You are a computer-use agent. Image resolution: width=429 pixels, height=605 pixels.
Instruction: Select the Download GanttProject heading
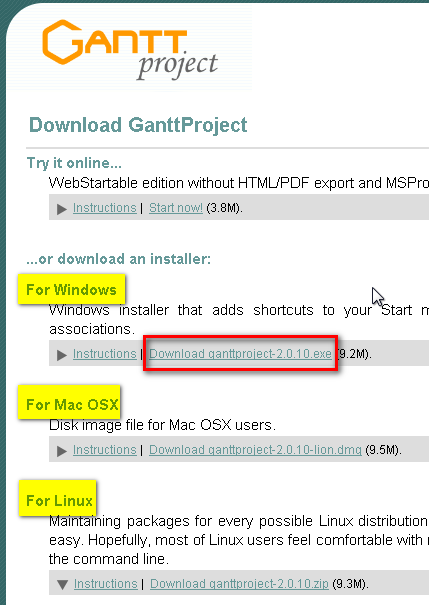pos(138,125)
